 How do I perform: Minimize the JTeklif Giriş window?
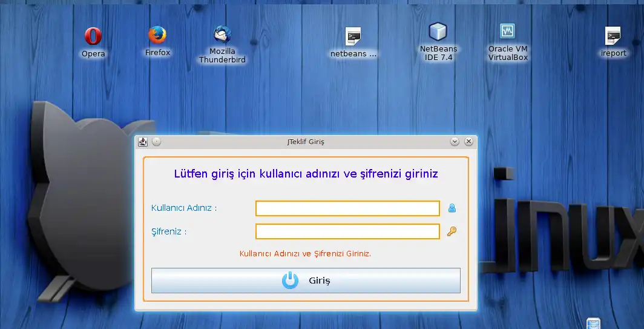click(x=455, y=141)
